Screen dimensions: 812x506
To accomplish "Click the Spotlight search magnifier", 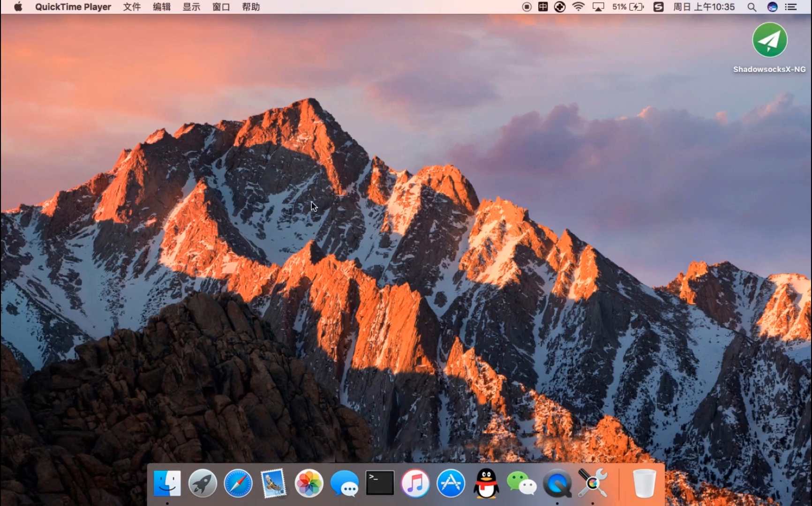I will [752, 7].
